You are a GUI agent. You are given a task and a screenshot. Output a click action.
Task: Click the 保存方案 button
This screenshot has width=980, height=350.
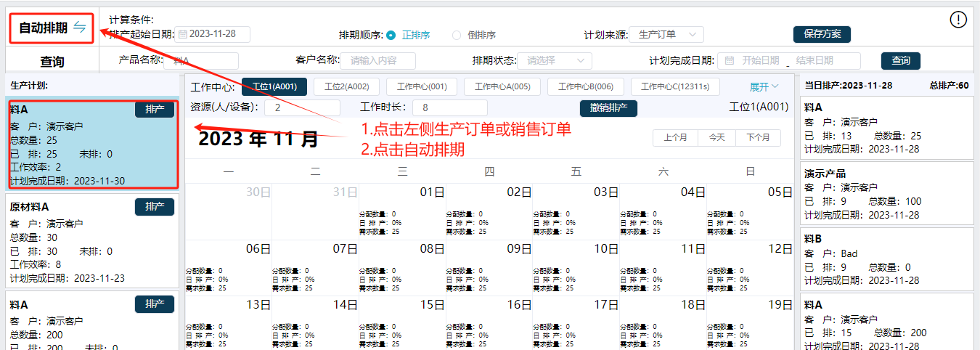822,34
